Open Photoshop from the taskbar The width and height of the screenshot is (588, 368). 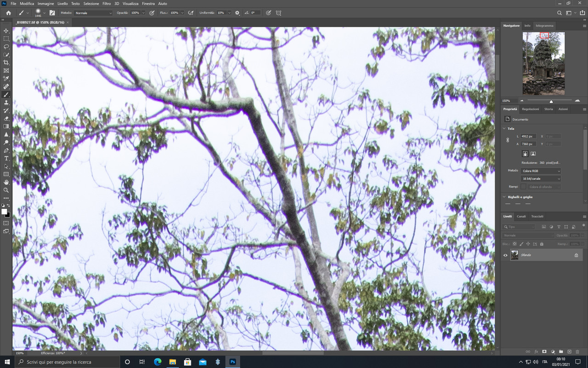(x=232, y=362)
